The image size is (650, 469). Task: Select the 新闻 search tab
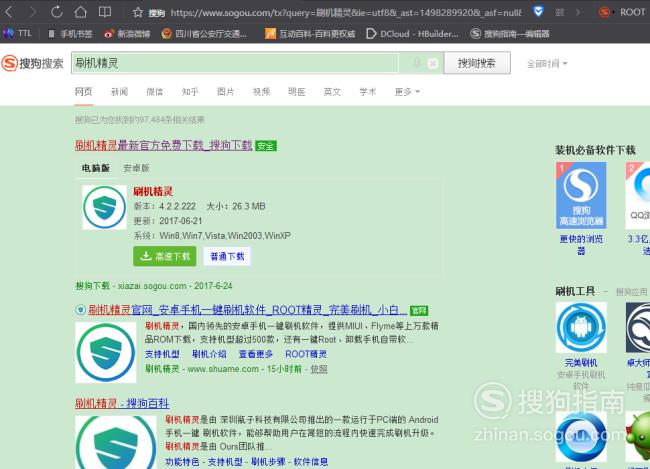(119, 92)
